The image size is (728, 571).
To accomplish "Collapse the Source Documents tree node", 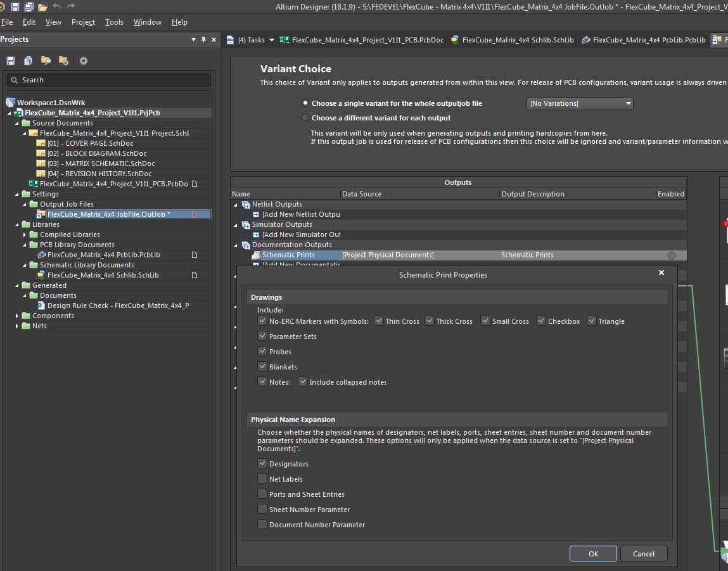I will coord(17,123).
